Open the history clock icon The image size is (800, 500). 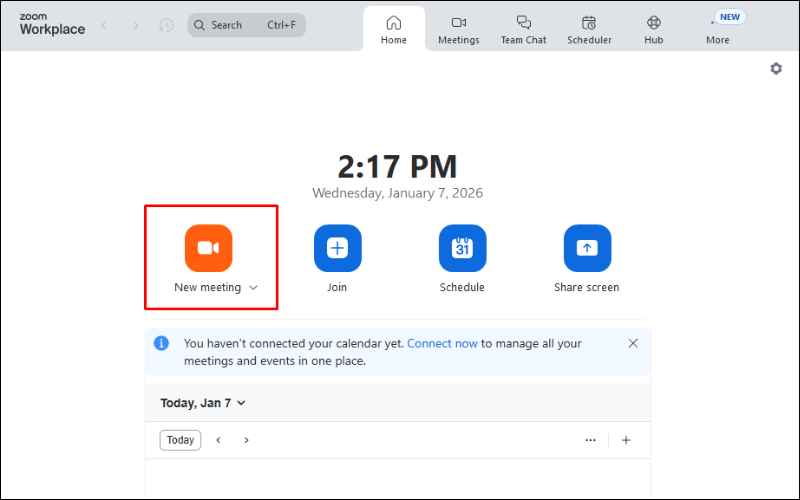point(166,25)
